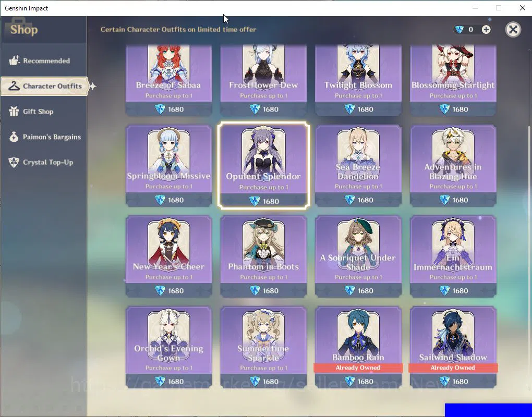This screenshot has height=417, width=532.
Task: Go to Paimon's Bargains tab
Action: (x=43, y=137)
